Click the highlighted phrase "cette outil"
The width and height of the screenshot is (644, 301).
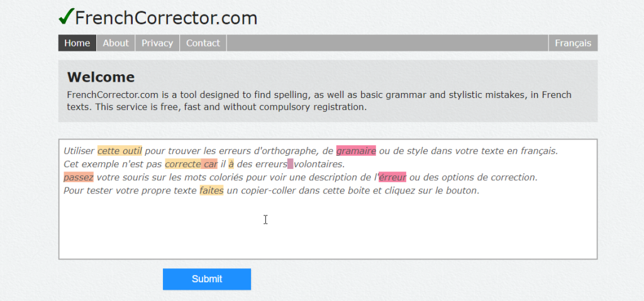tap(119, 151)
